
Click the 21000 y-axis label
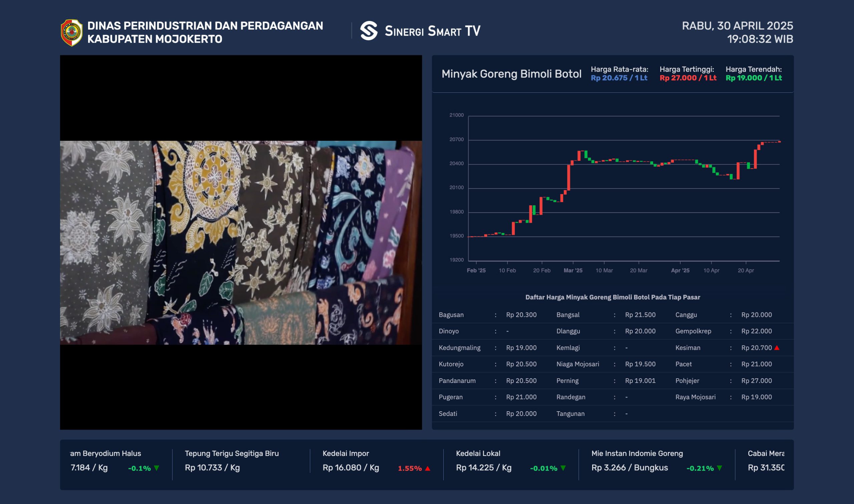point(456,115)
